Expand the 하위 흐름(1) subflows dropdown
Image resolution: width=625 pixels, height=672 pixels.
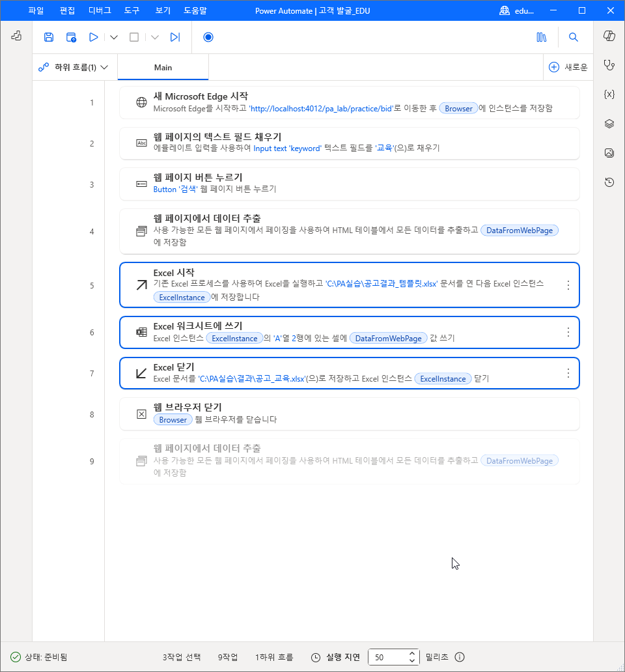pyautogui.click(x=74, y=67)
